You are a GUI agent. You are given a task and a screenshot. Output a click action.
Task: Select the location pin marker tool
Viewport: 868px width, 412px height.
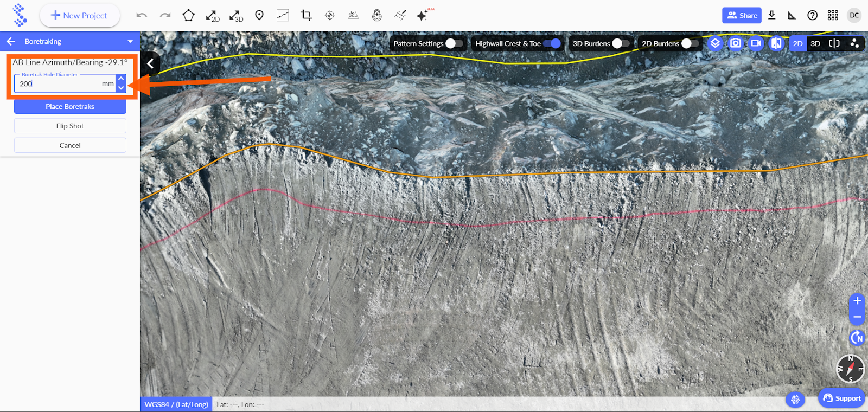tap(259, 15)
